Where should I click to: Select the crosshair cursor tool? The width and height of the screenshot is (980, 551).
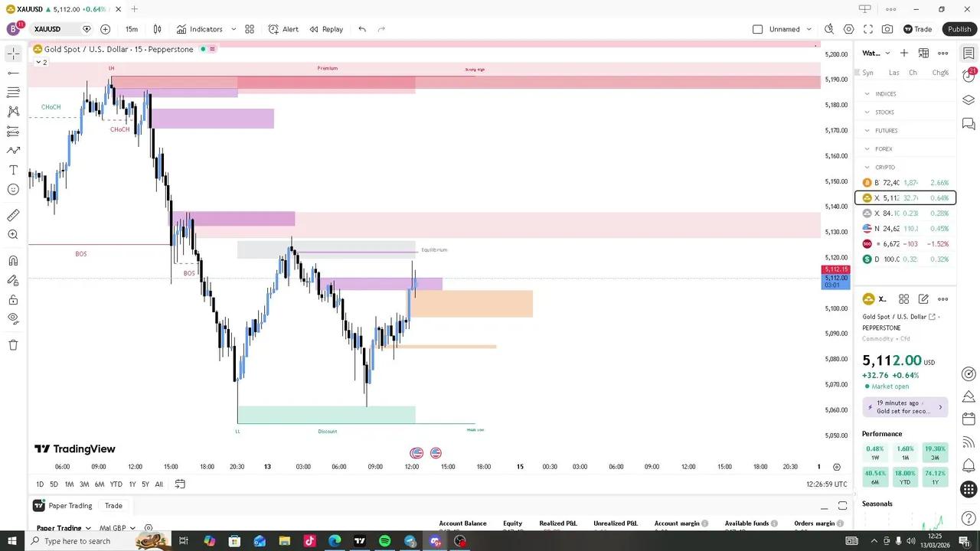click(x=13, y=54)
